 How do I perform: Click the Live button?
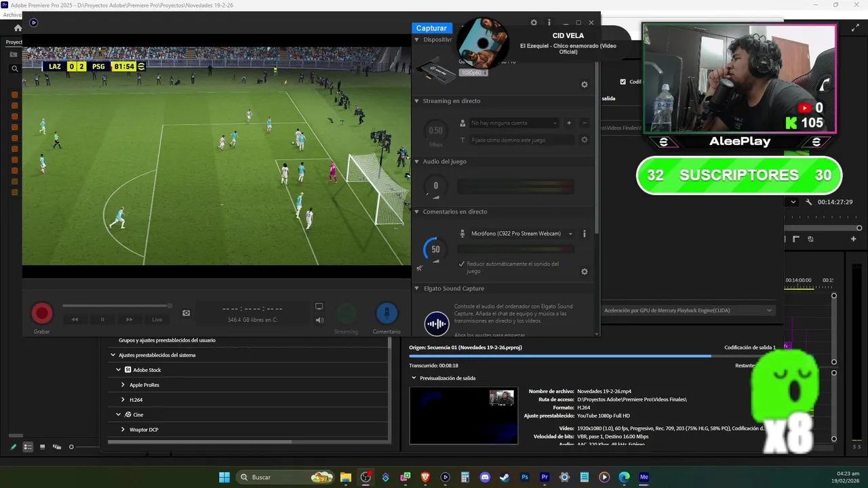(x=157, y=319)
